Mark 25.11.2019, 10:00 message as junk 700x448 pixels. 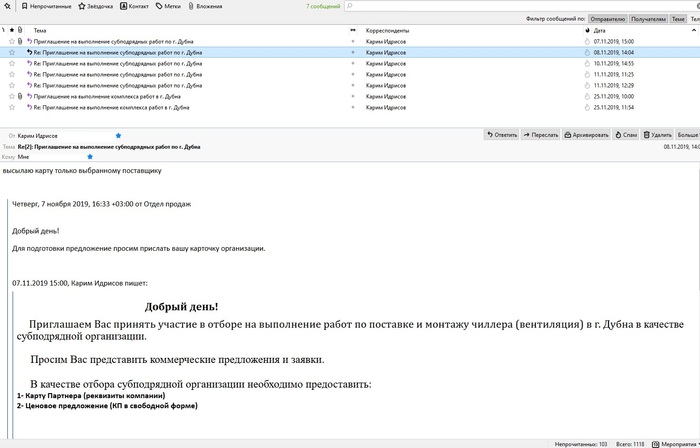pos(587,96)
